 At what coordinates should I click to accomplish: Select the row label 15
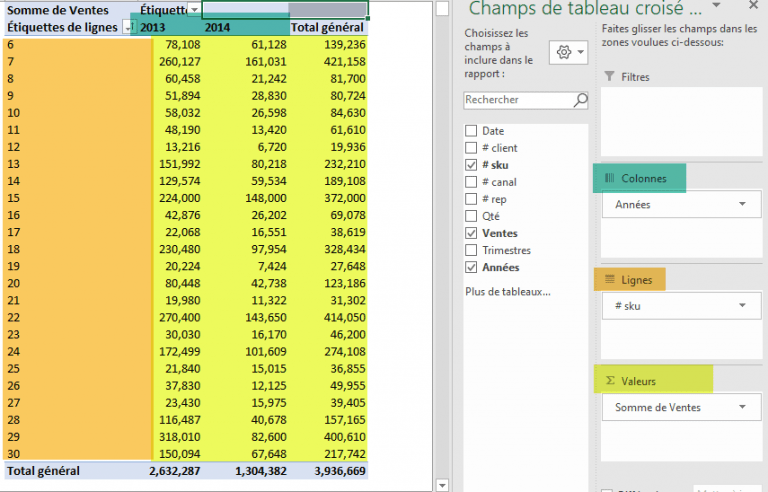[70, 198]
